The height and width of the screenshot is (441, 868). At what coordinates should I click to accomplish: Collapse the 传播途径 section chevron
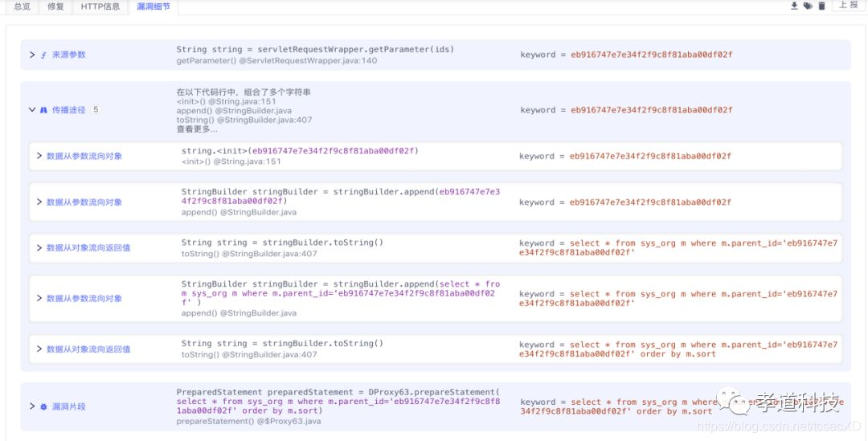(32, 110)
